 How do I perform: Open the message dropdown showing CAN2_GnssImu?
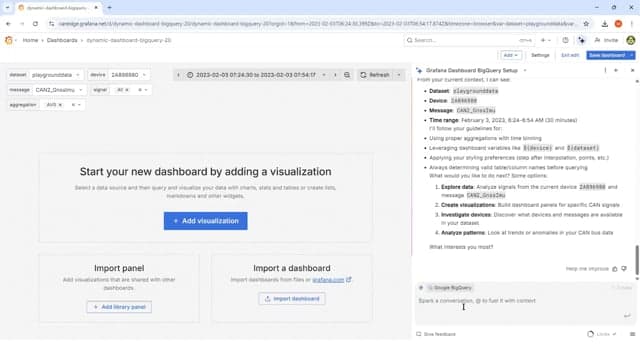(x=59, y=90)
